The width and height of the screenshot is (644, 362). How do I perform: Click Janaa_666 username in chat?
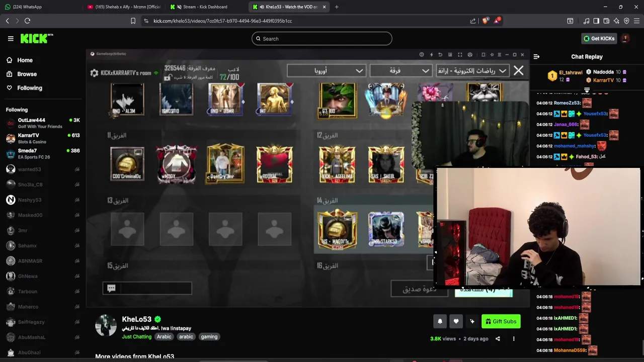(x=566, y=125)
